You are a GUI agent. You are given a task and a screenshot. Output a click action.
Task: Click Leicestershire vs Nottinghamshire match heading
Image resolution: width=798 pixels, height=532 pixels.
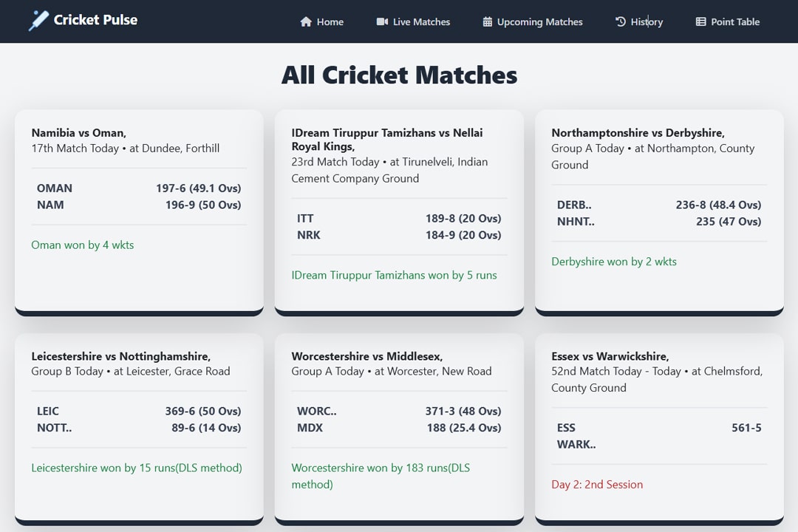tap(121, 356)
